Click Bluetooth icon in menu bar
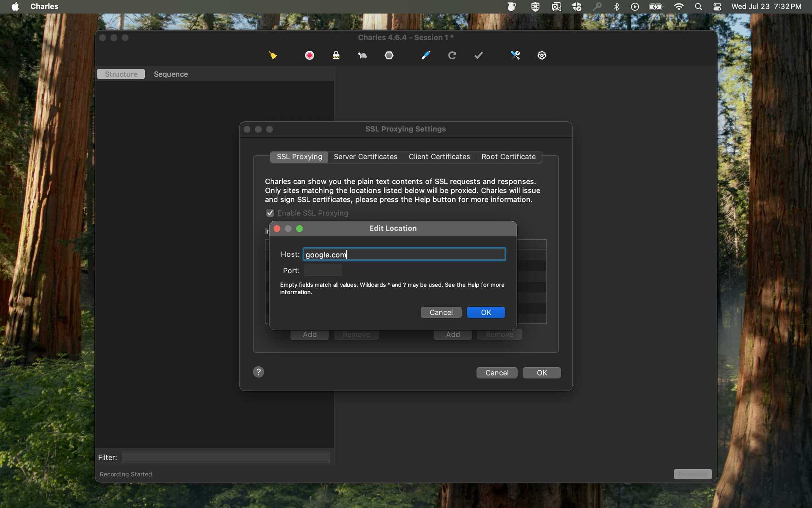 [617, 6]
